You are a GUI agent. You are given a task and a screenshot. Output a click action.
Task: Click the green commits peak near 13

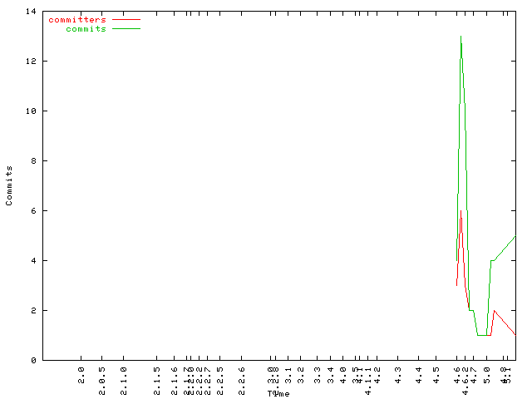tap(461, 37)
